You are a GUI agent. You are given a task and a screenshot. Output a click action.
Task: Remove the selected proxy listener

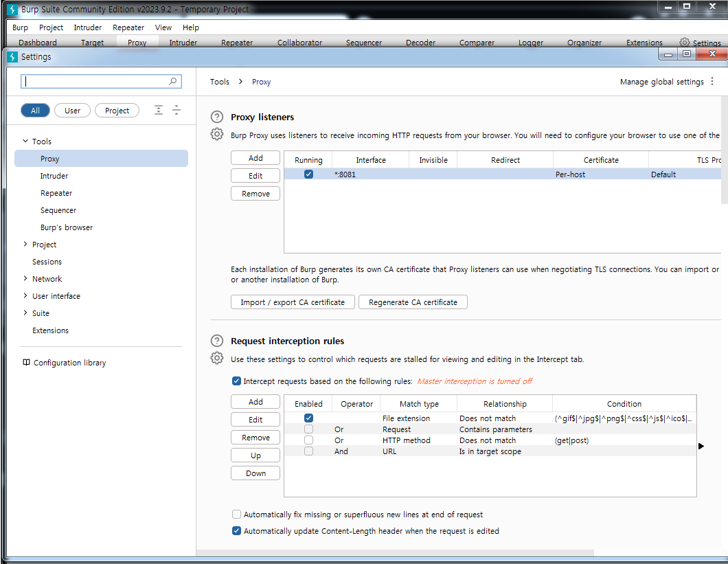point(255,193)
